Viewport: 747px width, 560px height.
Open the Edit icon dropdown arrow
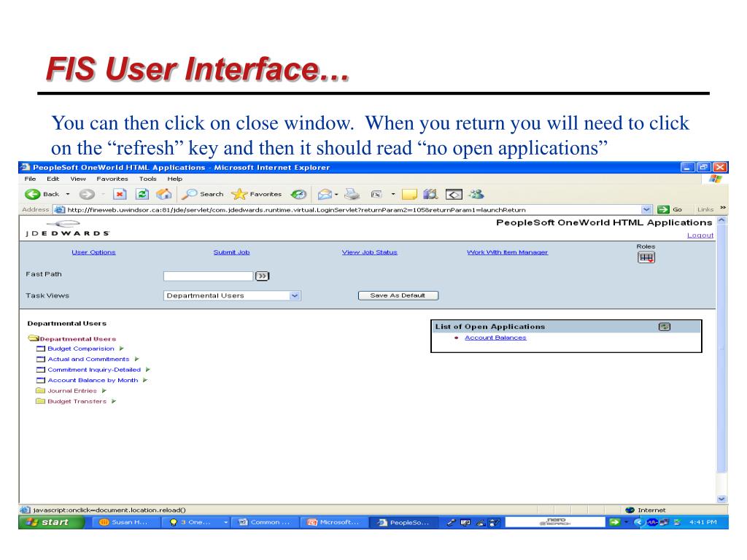[393, 194]
